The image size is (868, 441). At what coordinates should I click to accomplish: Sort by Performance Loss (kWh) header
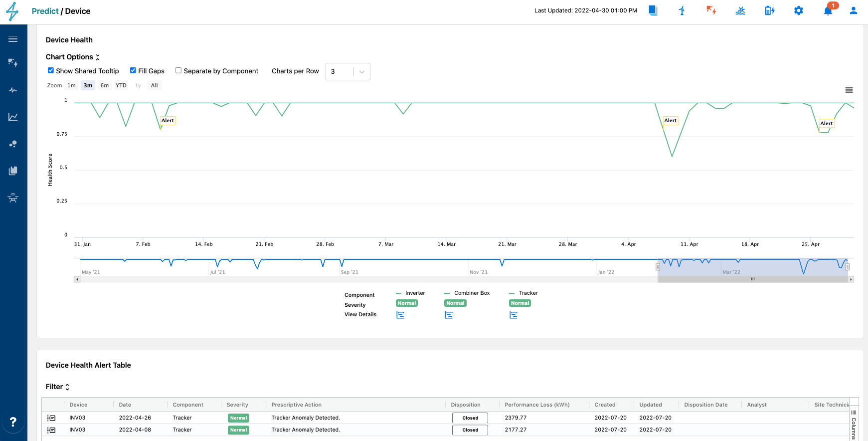pos(537,405)
